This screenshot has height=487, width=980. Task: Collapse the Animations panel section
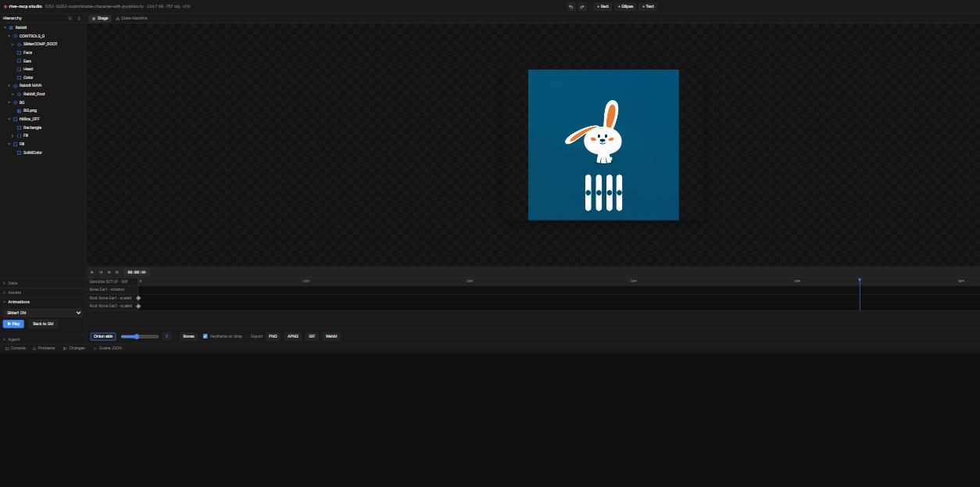42,302
